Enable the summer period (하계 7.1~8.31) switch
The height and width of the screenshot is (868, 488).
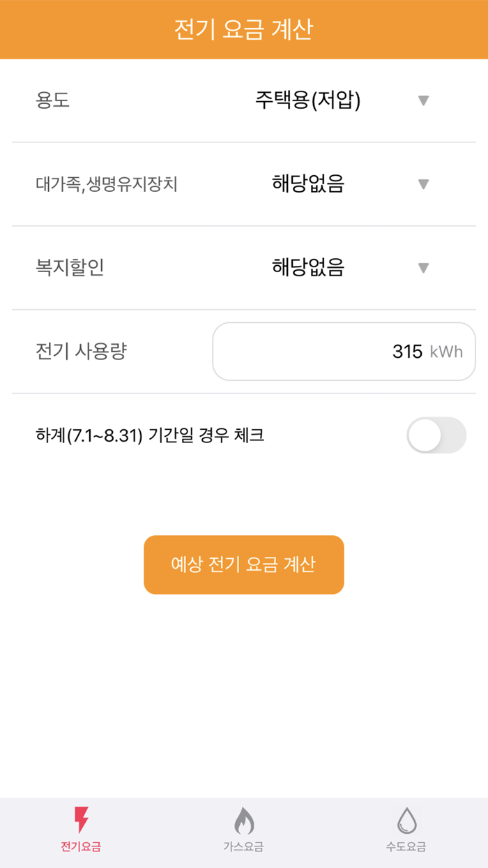pos(436,435)
